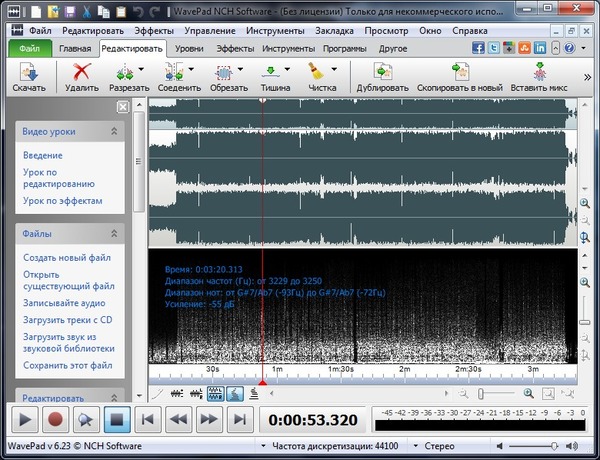Click the speaker volume icon in status bar

click(x=572, y=446)
